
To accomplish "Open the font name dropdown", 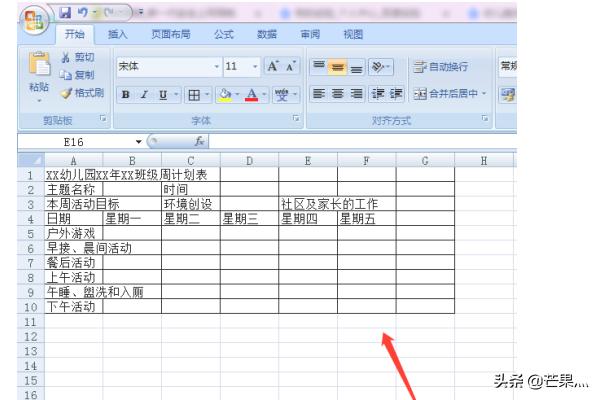I will tap(217, 67).
